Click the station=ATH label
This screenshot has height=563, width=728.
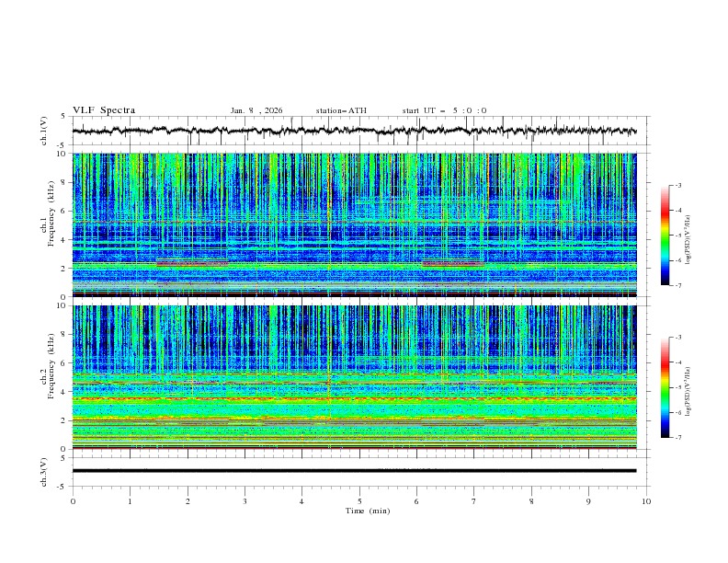pyautogui.click(x=341, y=110)
